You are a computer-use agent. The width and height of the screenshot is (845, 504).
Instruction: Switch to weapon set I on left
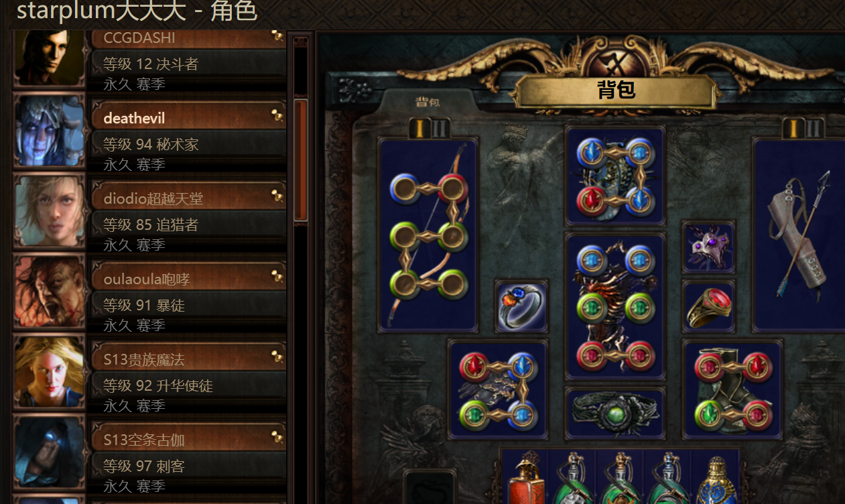(419, 128)
